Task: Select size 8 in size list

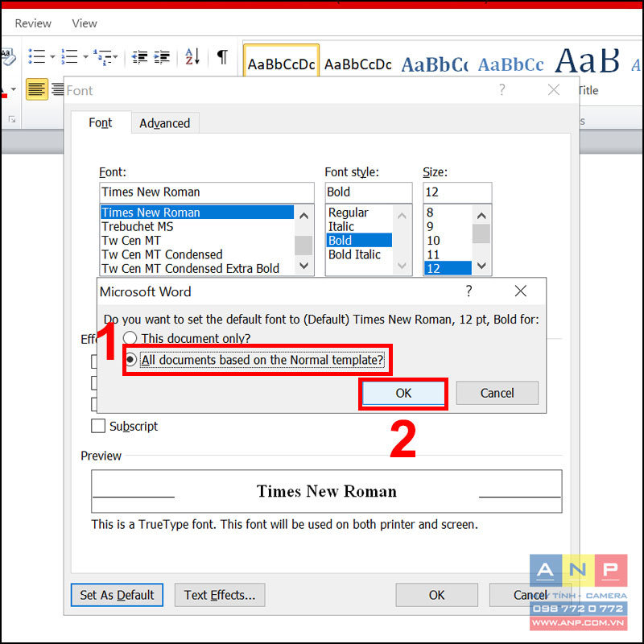Action: click(x=448, y=213)
